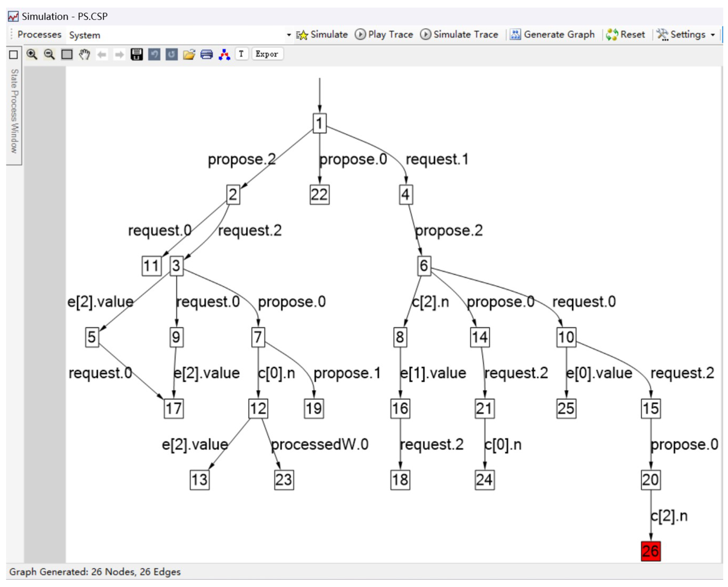Image resolution: width=728 pixels, height=587 pixels.
Task: Select the hand pan tool
Action: coord(84,54)
